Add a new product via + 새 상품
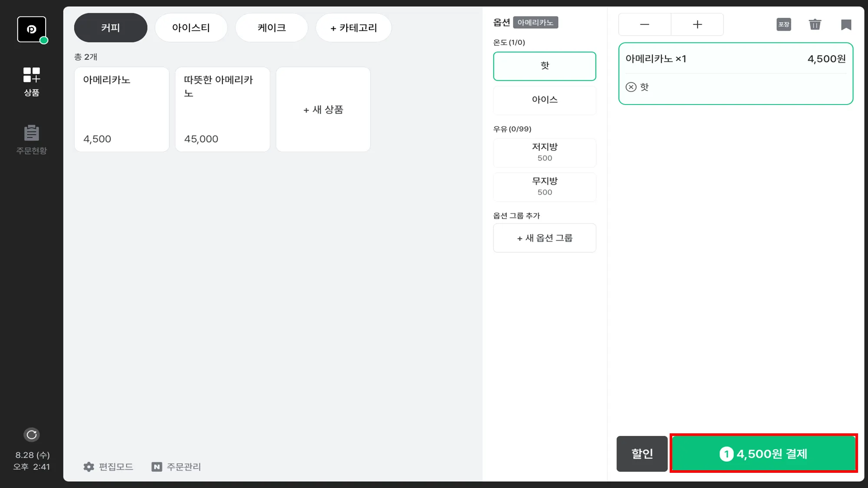Viewport: 868px width, 488px height. pyautogui.click(x=323, y=110)
